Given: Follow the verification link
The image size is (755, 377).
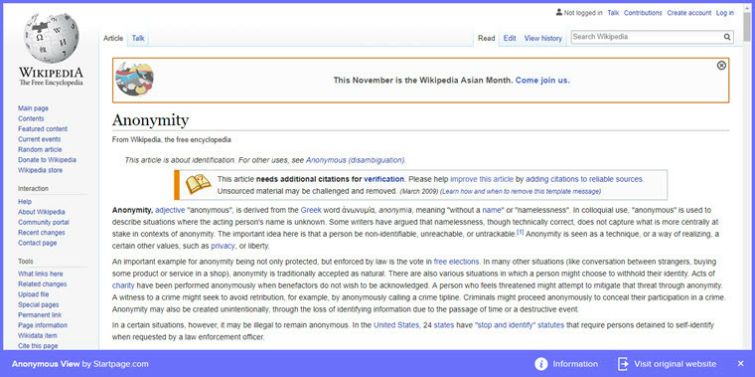Looking at the screenshot, I should [384, 179].
